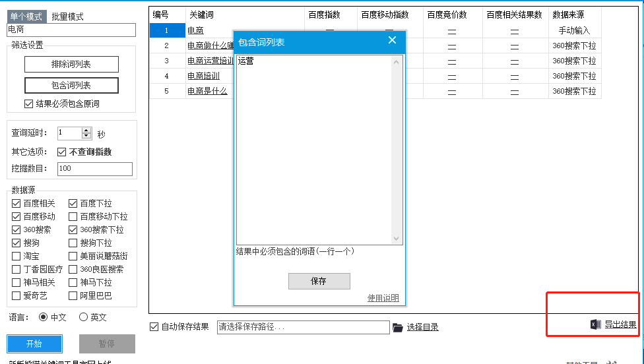Open keyword link 电商培训 in row 4
The width and height of the screenshot is (644, 364).
204,76
